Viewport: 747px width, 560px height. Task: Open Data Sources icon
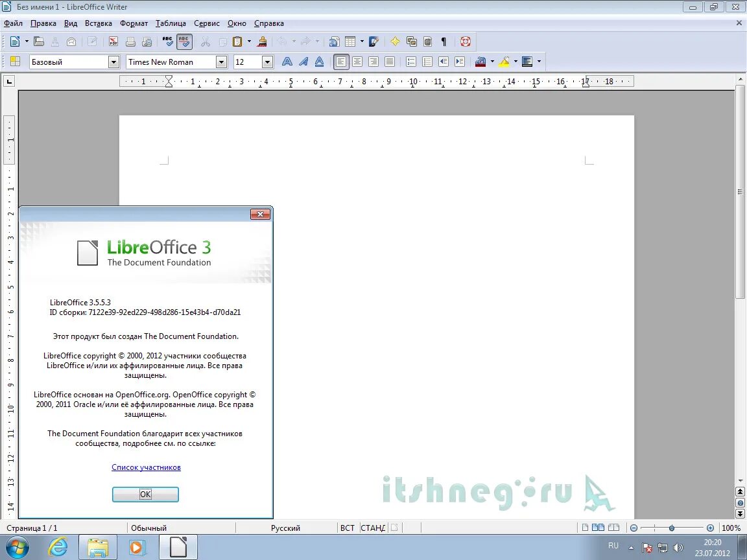click(x=428, y=41)
